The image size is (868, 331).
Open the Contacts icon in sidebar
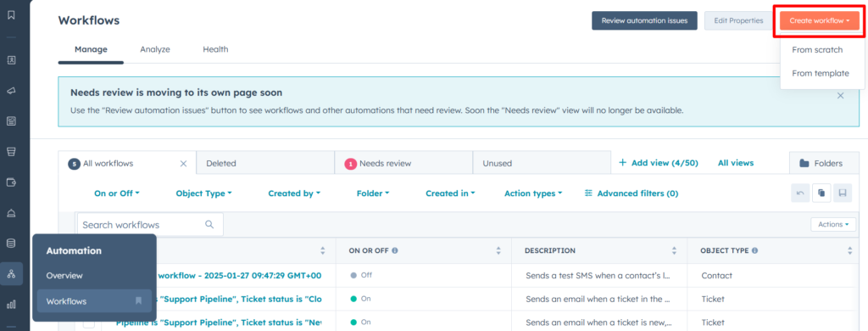11,60
